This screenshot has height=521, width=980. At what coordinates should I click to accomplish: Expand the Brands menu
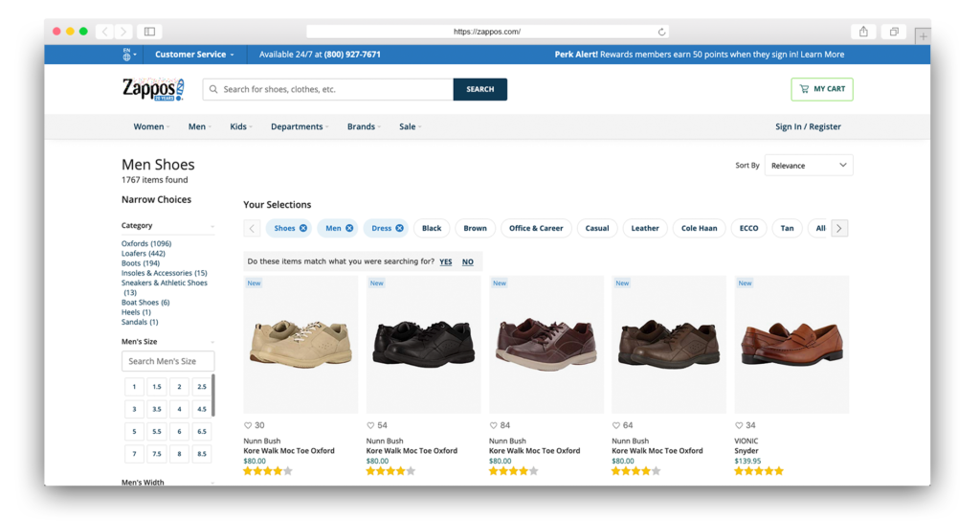(x=364, y=127)
